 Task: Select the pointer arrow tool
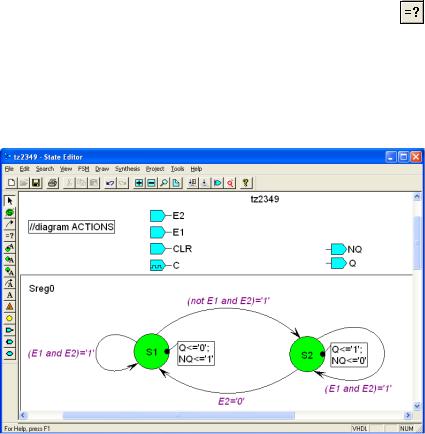pyautogui.click(x=10, y=201)
